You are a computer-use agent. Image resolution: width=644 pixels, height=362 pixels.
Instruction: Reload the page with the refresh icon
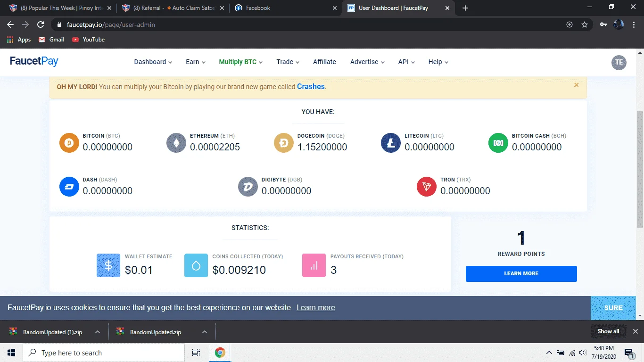[41, 25]
